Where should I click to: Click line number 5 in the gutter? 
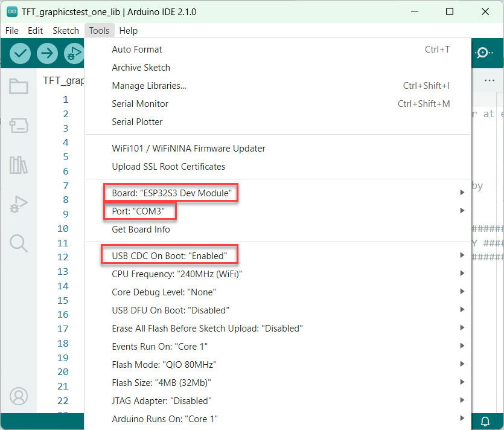(66, 156)
